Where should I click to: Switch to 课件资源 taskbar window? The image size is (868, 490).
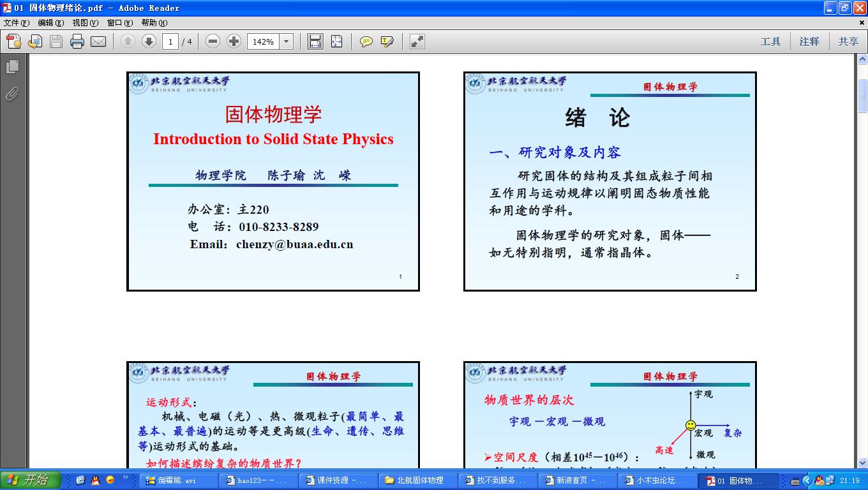point(338,480)
